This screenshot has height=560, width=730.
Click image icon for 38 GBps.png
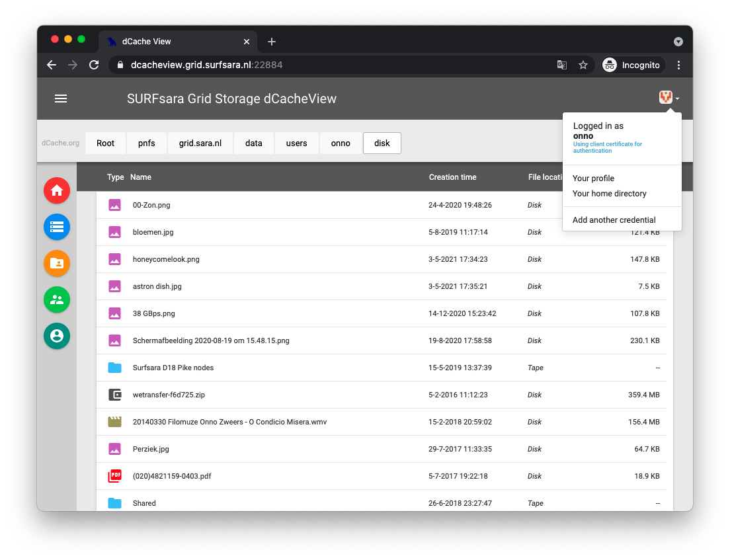[x=114, y=313]
